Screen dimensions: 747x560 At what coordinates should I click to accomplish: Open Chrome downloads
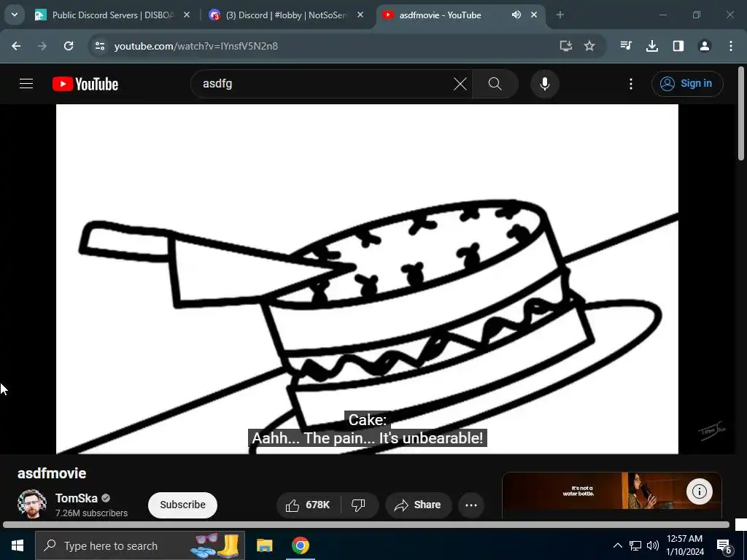651,46
